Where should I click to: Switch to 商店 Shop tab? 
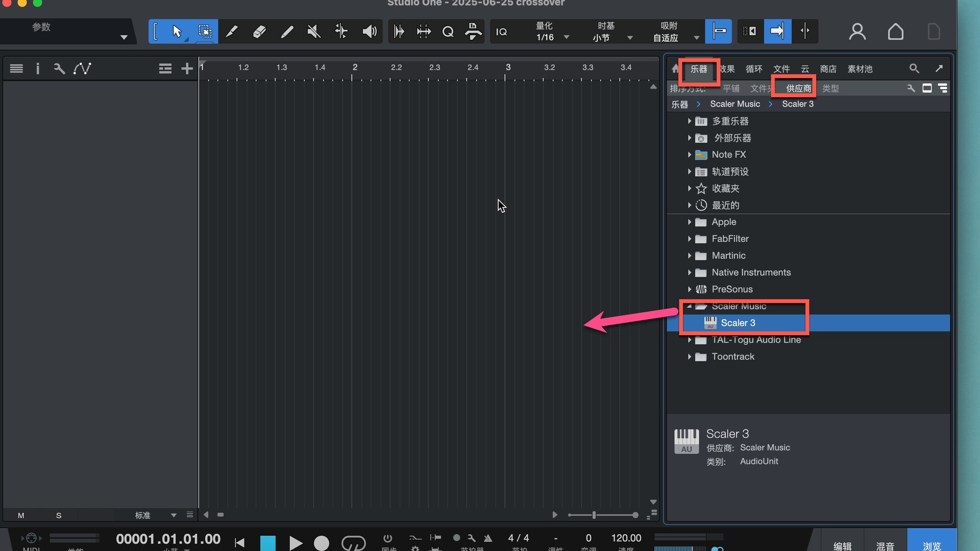(828, 69)
